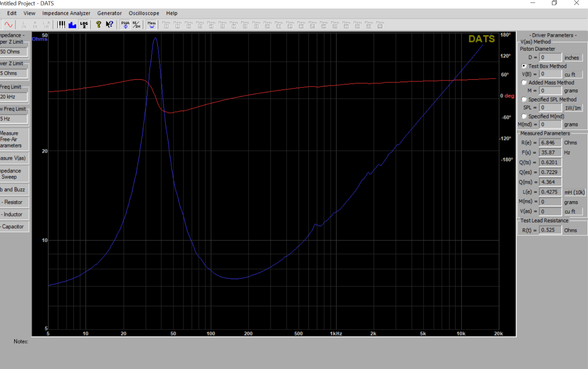The height and width of the screenshot is (369, 588).
Task: Click the context help arrow-question icon
Action: [110, 25]
